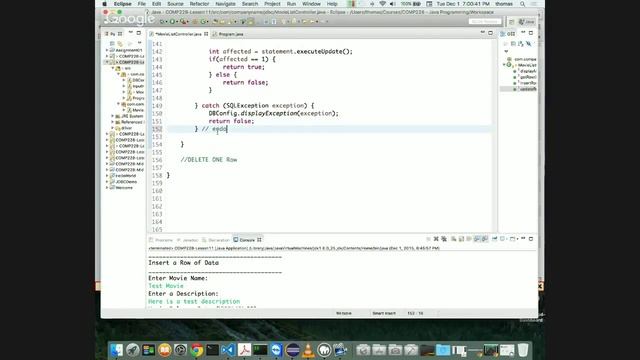The height and width of the screenshot is (360, 640).
Task: Open the Source menu
Action: tap(175, 4)
